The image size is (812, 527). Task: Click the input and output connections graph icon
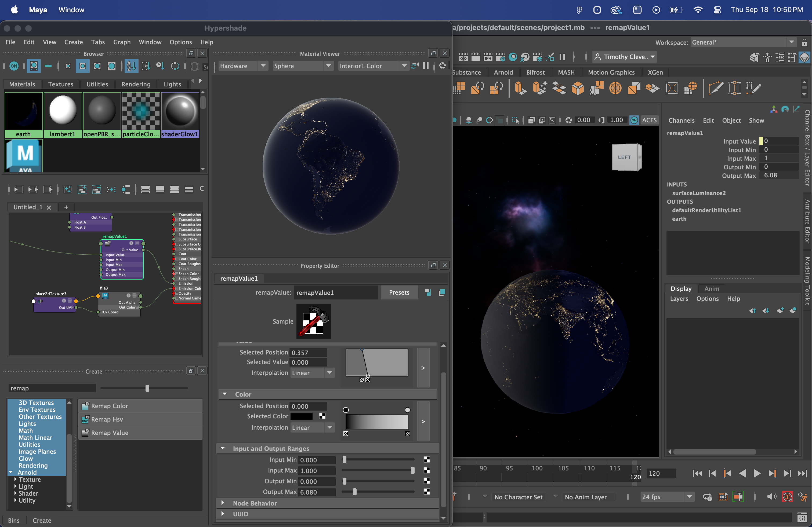pos(33,189)
